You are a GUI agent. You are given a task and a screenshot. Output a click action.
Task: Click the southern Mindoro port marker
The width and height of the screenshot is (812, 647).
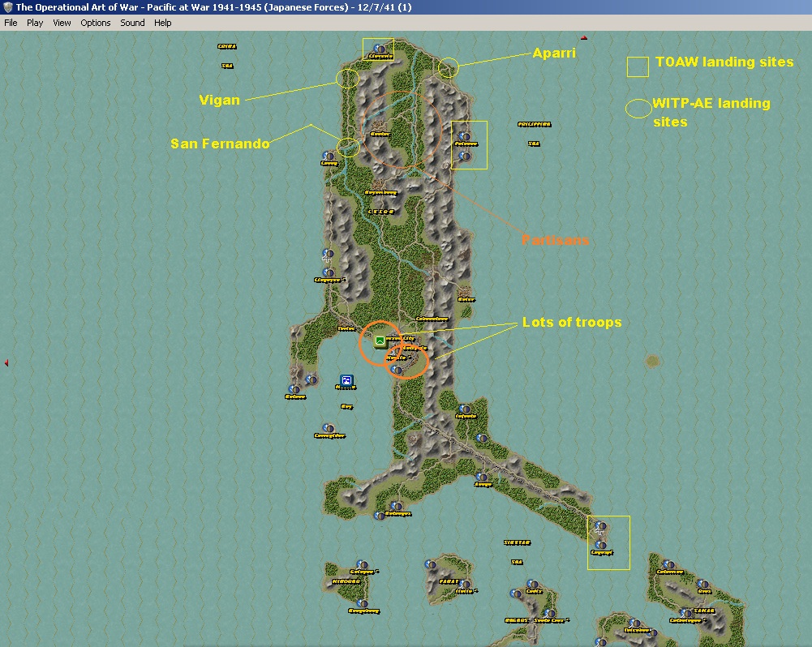[362, 603]
